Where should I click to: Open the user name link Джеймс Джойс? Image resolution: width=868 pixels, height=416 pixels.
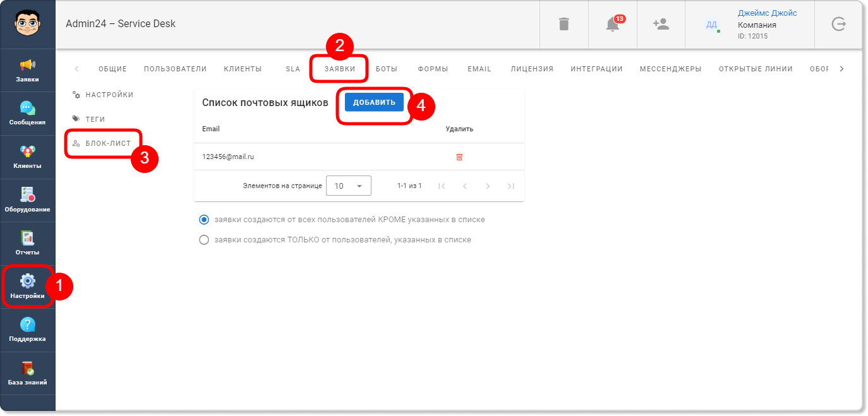768,13
